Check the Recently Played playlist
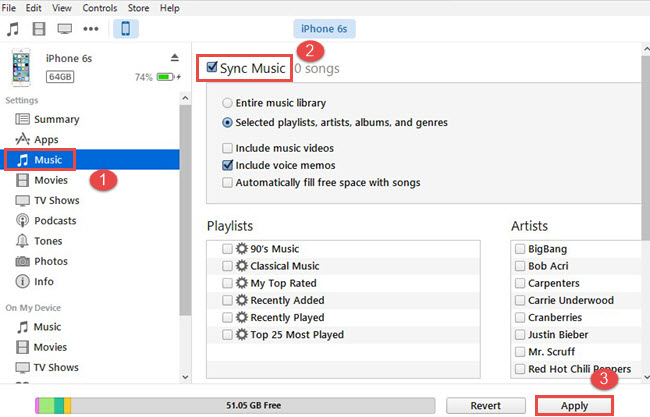 [x=227, y=318]
